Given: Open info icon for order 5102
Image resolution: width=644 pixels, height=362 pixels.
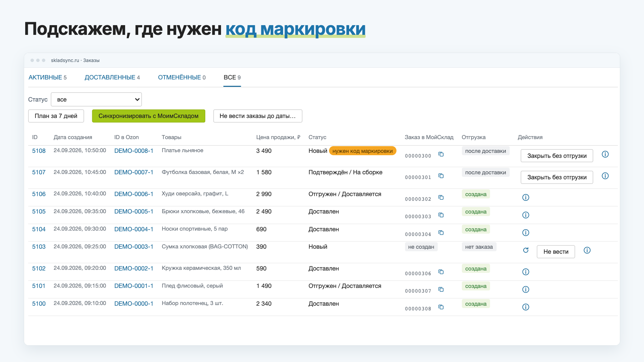Looking at the screenshot, I should click(x=526, y=272).
